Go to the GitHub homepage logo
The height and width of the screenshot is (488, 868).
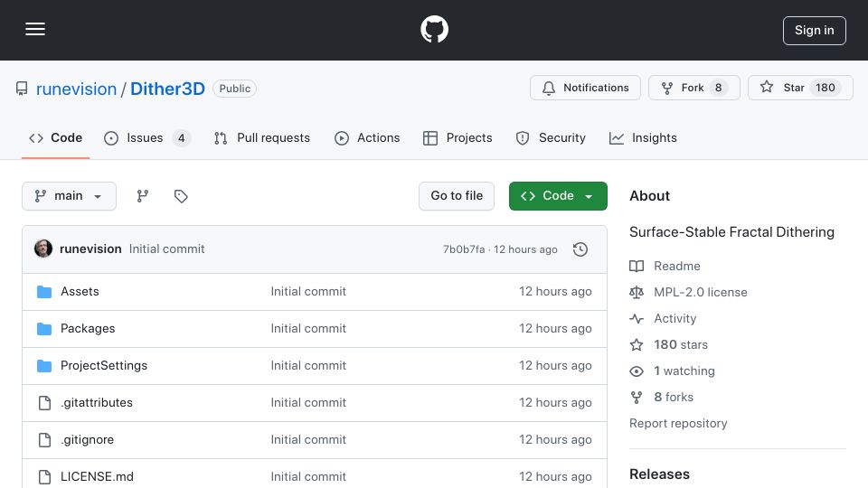434,29
